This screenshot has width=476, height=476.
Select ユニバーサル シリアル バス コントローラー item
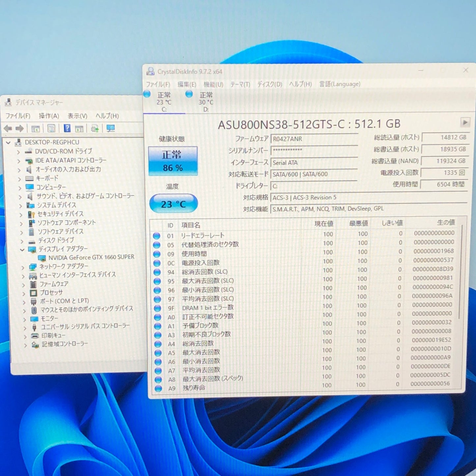pos(85,326)
